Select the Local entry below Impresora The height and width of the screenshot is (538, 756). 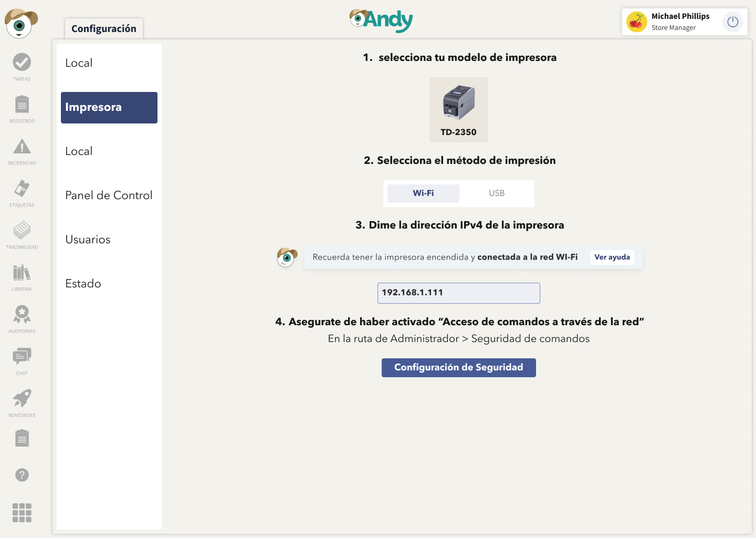(x=109, y=151)
